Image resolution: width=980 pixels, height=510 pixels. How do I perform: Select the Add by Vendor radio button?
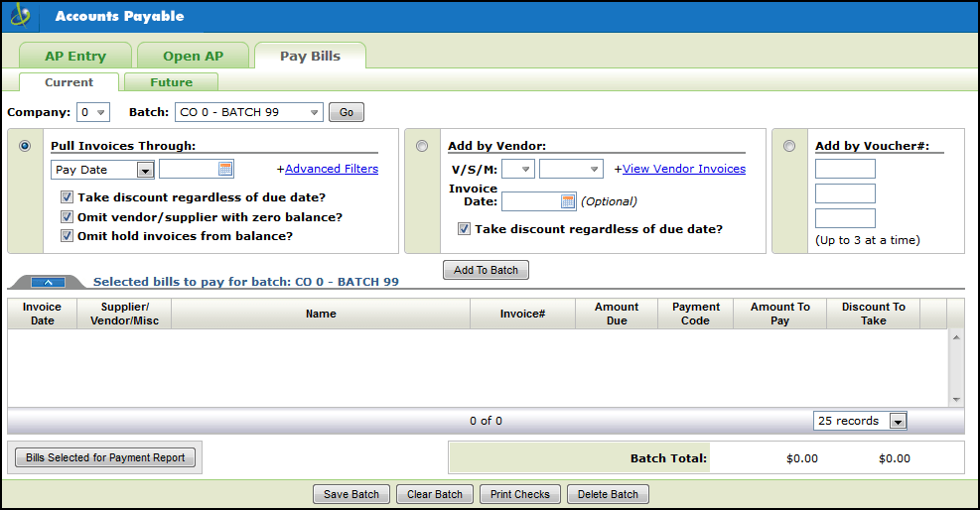(422, 146)
